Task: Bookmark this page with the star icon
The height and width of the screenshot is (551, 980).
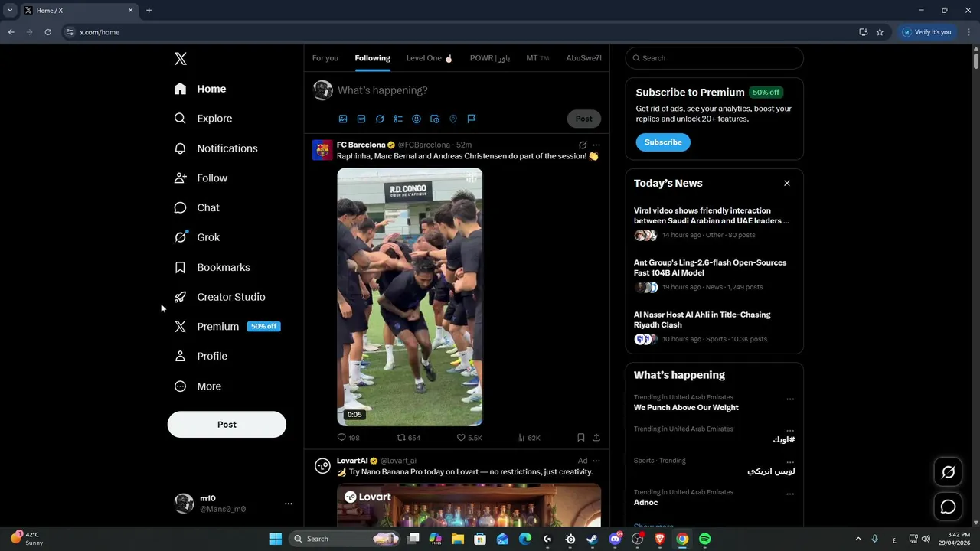Action: click(880, 32)
